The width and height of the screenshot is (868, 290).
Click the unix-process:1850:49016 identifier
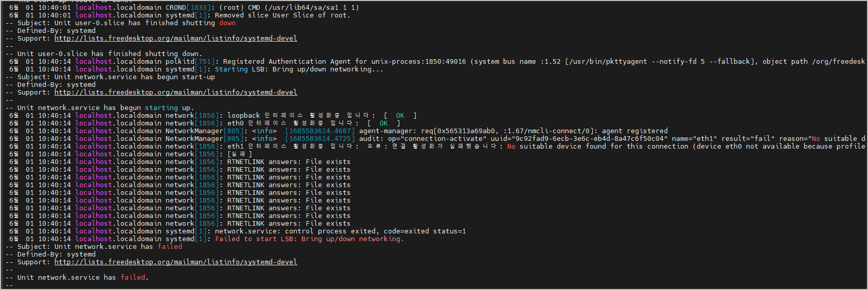pyautogui.click(x=419, y=62)
